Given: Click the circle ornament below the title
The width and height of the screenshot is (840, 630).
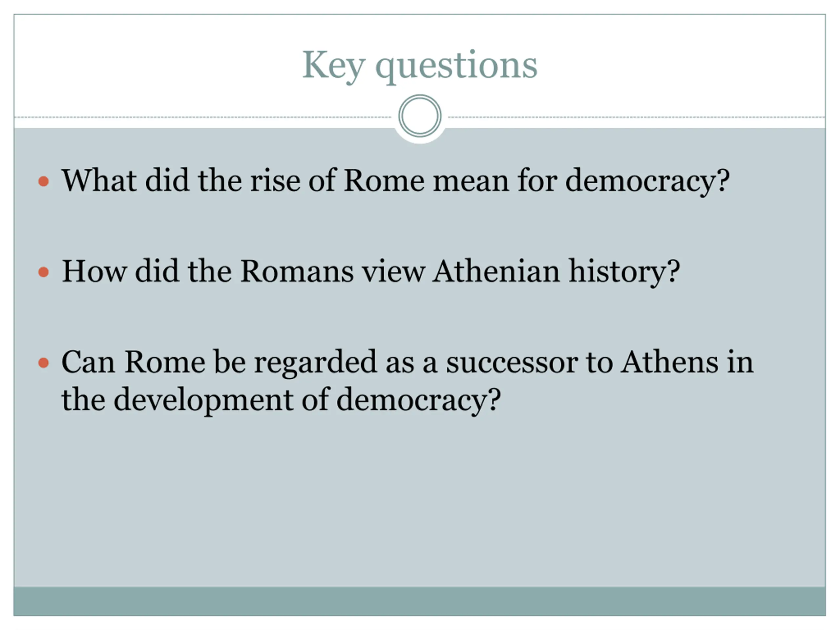Looking at the screenshot, I should tap(420, 116).
